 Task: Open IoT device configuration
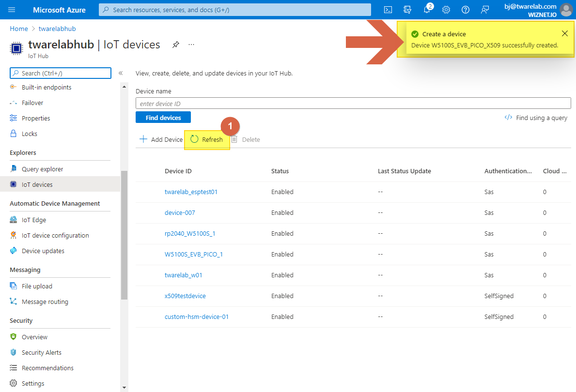55,235
